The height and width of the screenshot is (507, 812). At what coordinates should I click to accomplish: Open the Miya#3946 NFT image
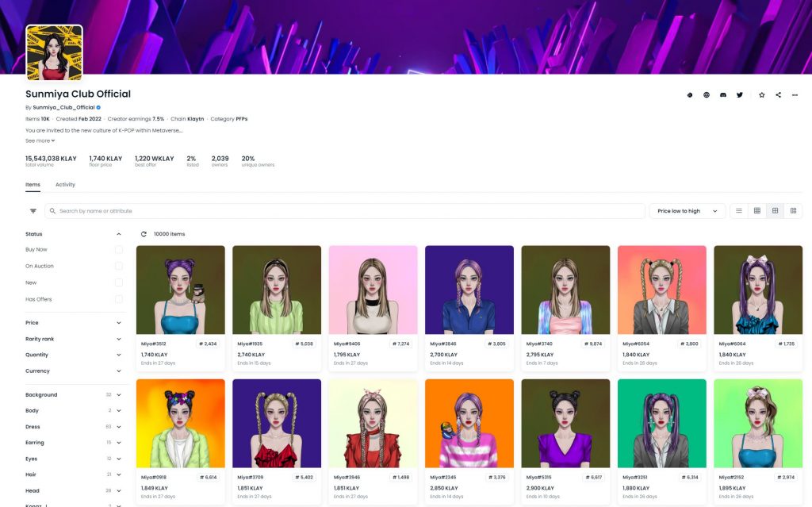(x=373, y=424)
